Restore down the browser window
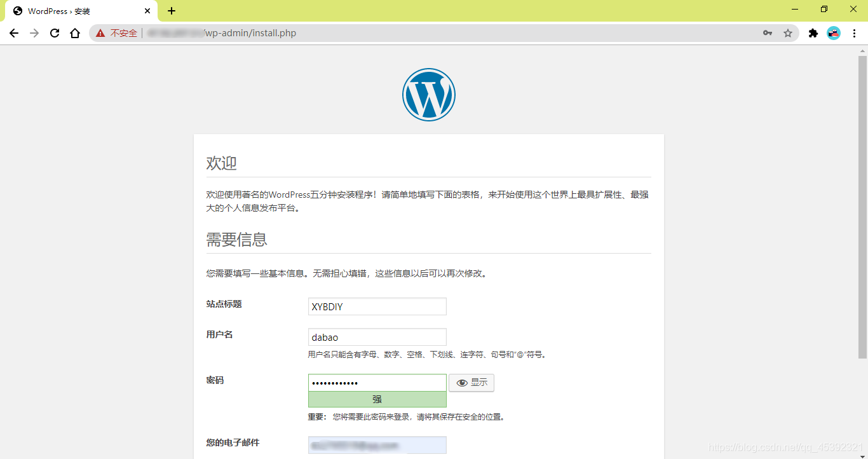 (x=824, y=10)
